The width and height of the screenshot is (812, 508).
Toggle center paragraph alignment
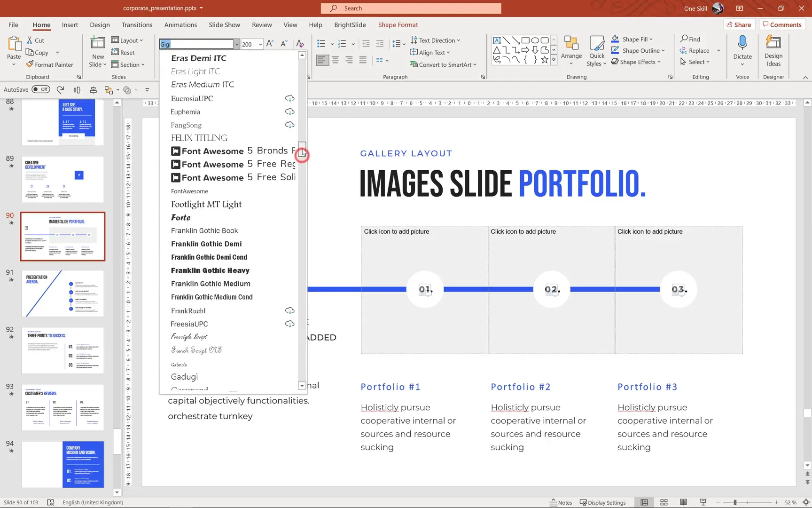[x=335, y=60]
